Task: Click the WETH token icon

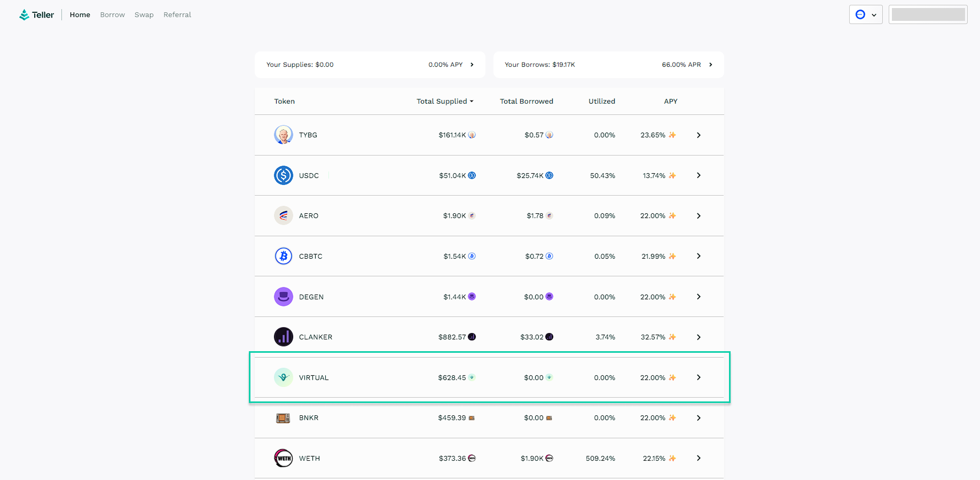Action: click(x=283, y=458)
